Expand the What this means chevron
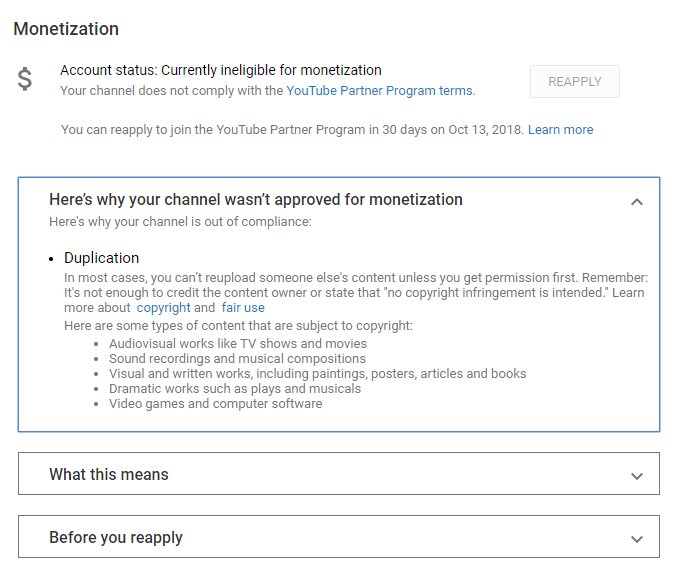 coord(636,476)
